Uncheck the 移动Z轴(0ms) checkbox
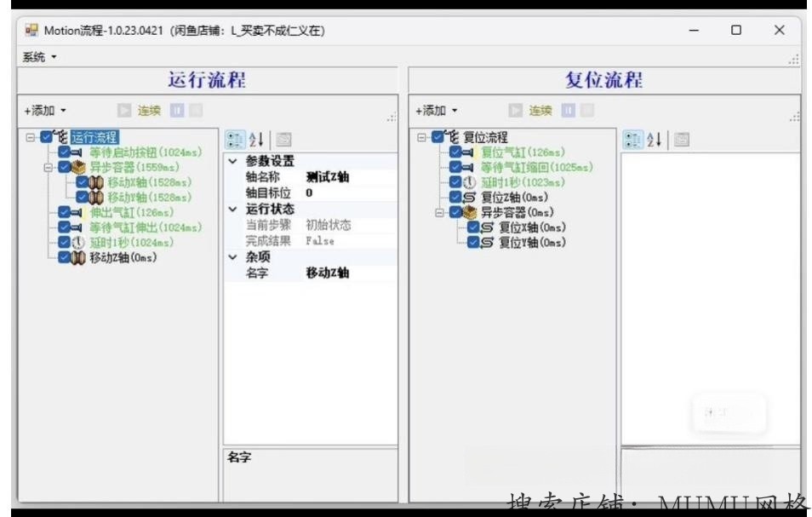 pos(64,257)
